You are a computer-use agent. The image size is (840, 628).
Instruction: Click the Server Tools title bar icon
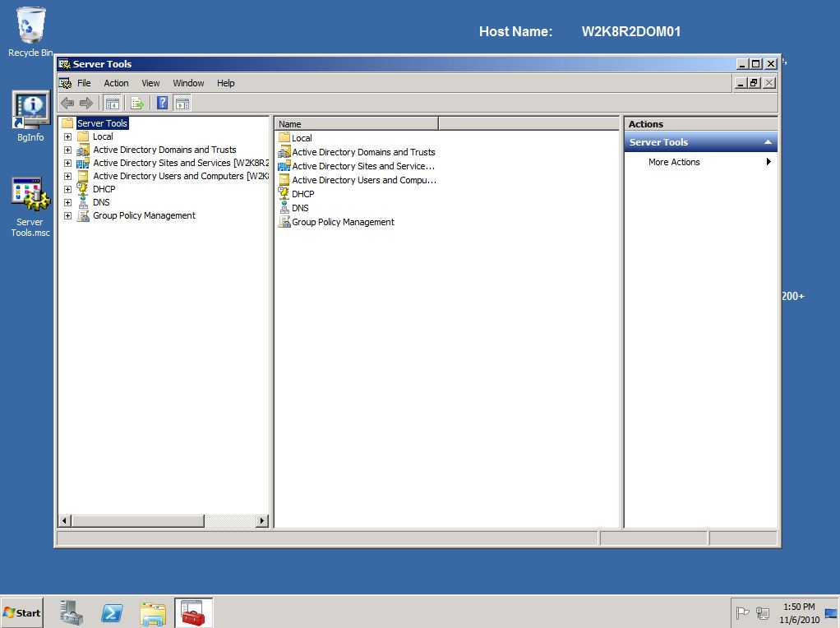[x=65, y=64]
